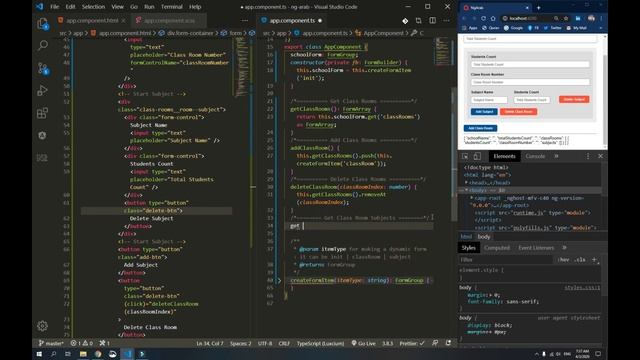Open the Source Control view
This screenshot has width=640, height=360.
click(42, 68)
